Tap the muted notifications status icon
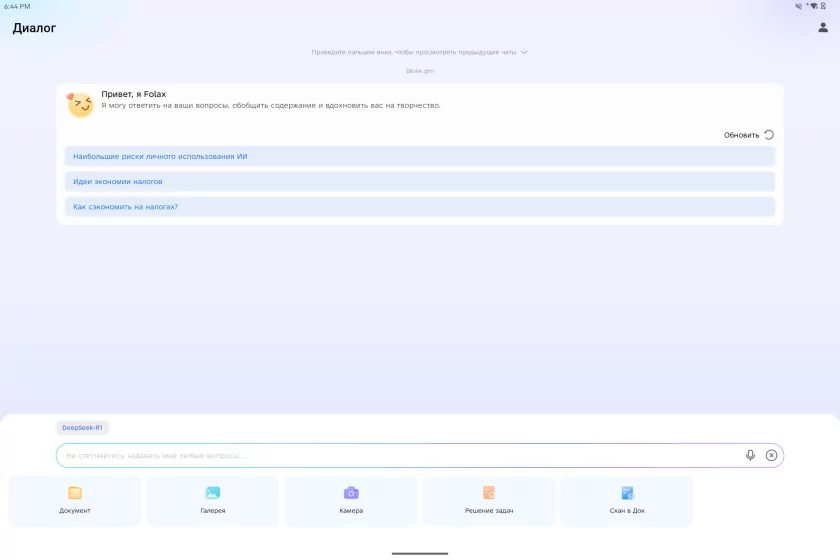 pos(798,6)
